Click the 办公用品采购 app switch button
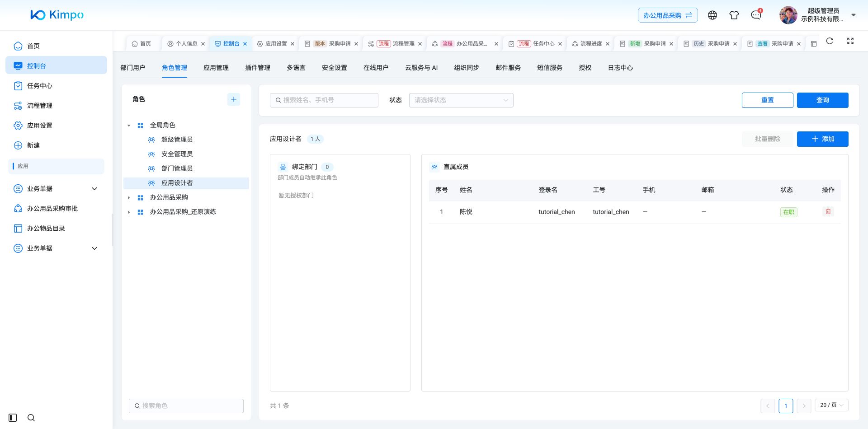 668,15
